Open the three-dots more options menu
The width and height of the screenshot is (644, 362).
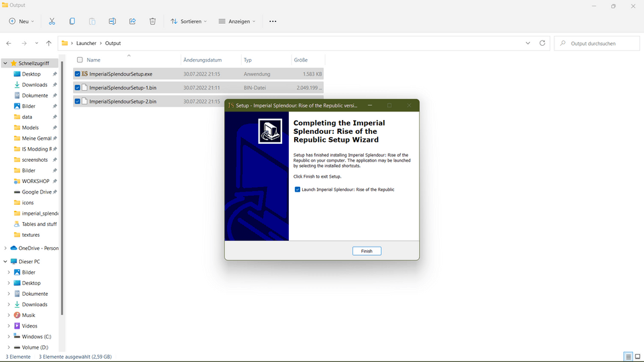click(x=273, y=21)
